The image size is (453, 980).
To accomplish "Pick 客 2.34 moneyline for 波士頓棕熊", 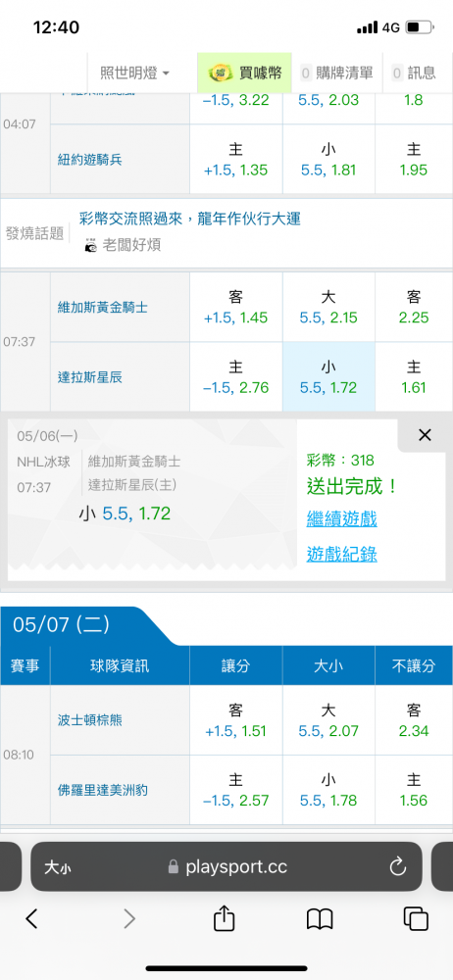I will click(414, 720).
